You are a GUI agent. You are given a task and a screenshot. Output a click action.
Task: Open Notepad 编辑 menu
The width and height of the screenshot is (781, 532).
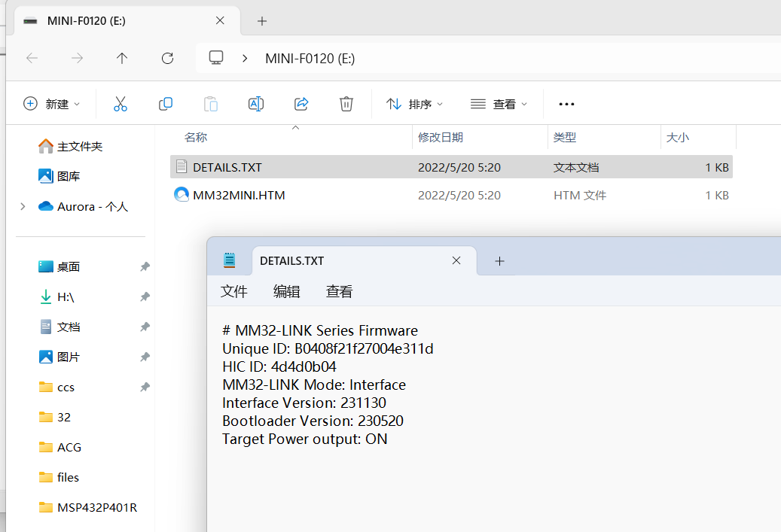(286, 291)
